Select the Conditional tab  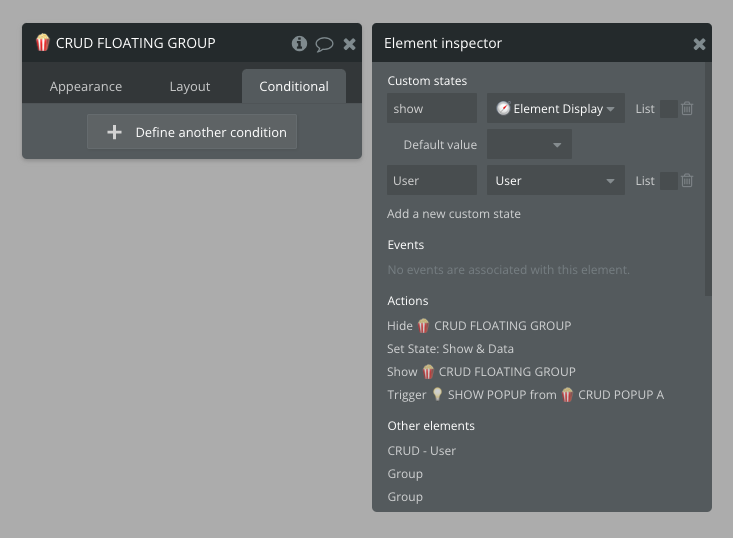pos(293,87)
